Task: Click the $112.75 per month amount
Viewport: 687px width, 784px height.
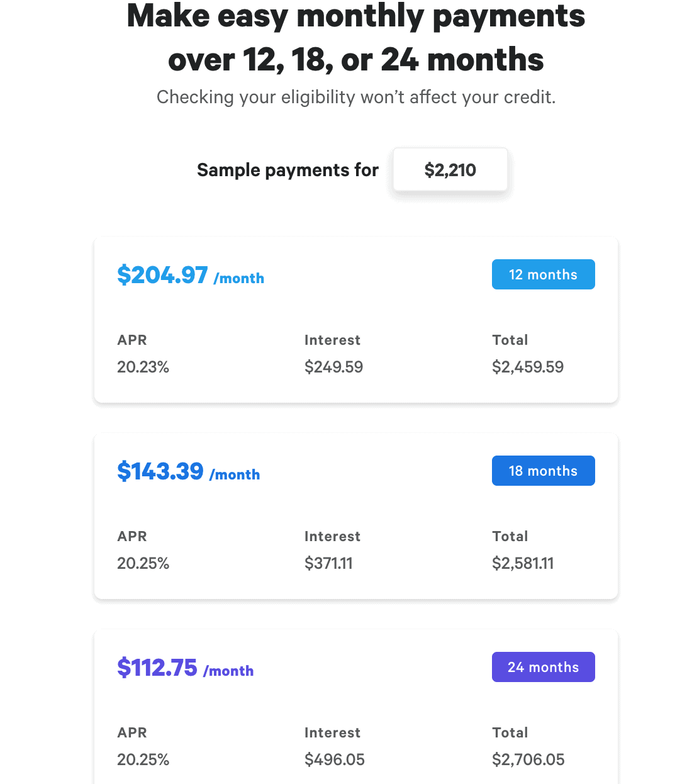Action: tap(157, 668)
